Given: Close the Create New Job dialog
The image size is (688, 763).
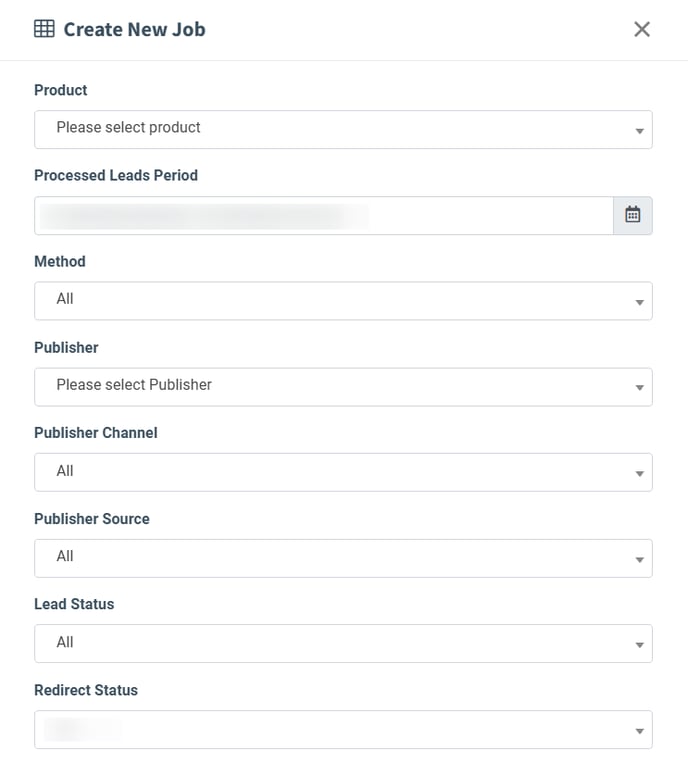Looking at the screenshot, I should [x=642, y=29].
